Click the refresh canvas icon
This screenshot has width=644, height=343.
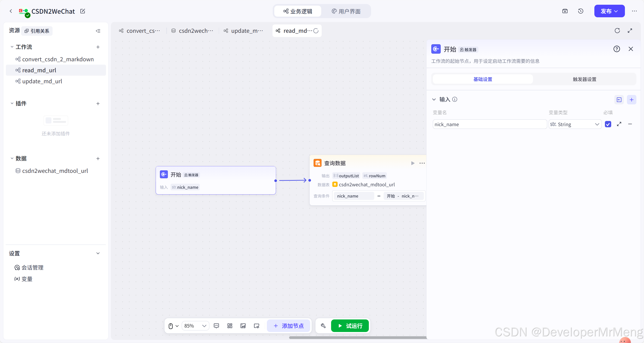[617, 31]
